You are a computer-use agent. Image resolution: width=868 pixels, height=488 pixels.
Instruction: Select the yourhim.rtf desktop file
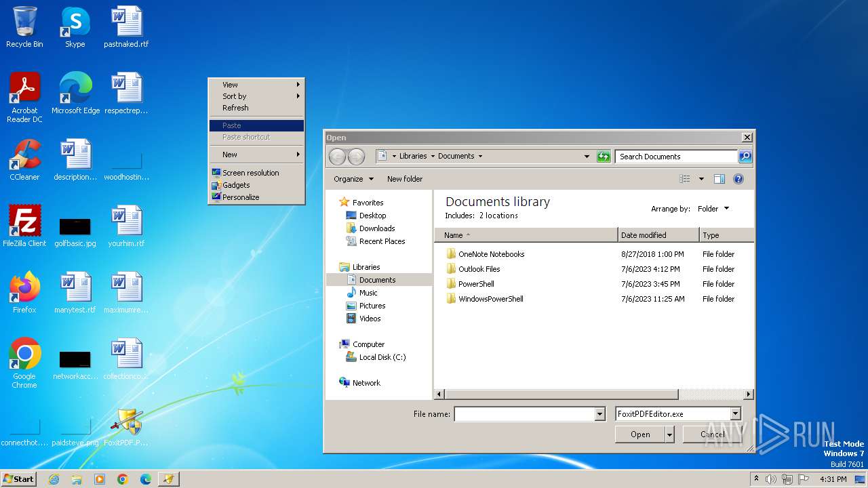coord(126,226)
